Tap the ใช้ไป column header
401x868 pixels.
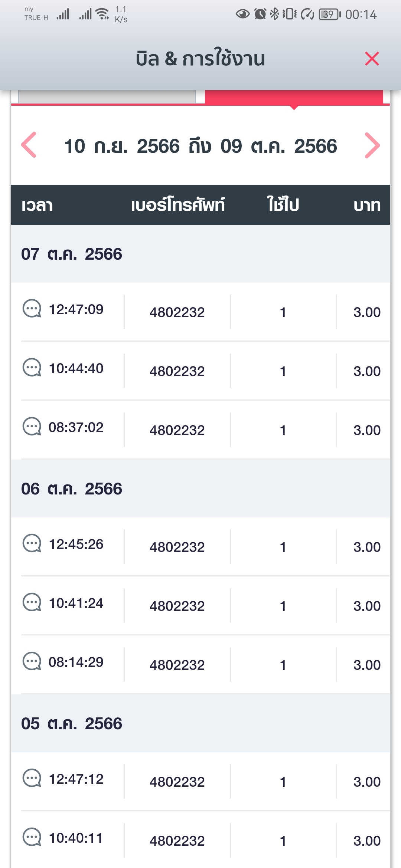283,205
